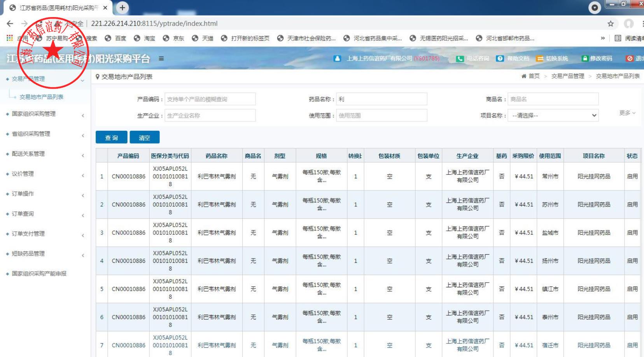Open 无锡医药阳光招采 bookmark
The width and height of the screenshot is (644, 357).
click(439, 38)
